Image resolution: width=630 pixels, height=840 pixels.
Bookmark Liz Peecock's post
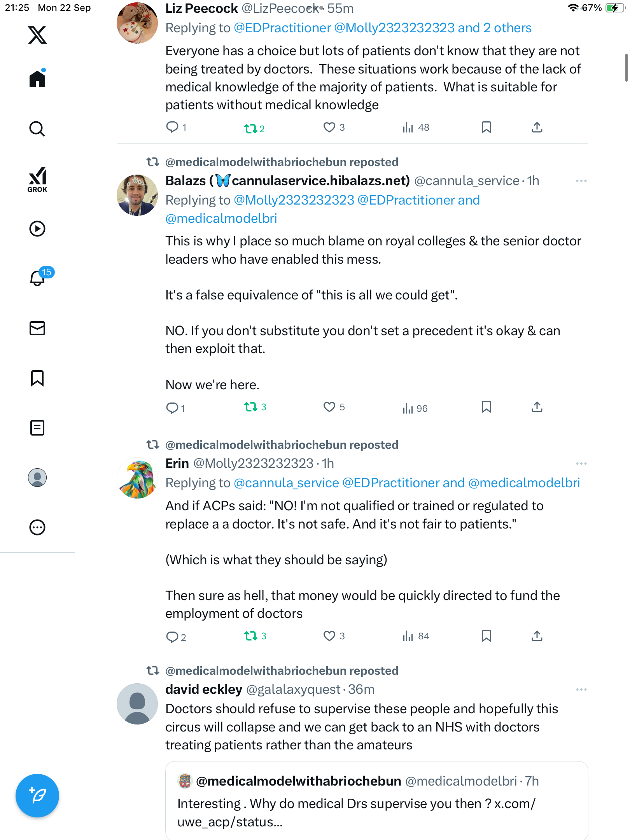point(486,128)
